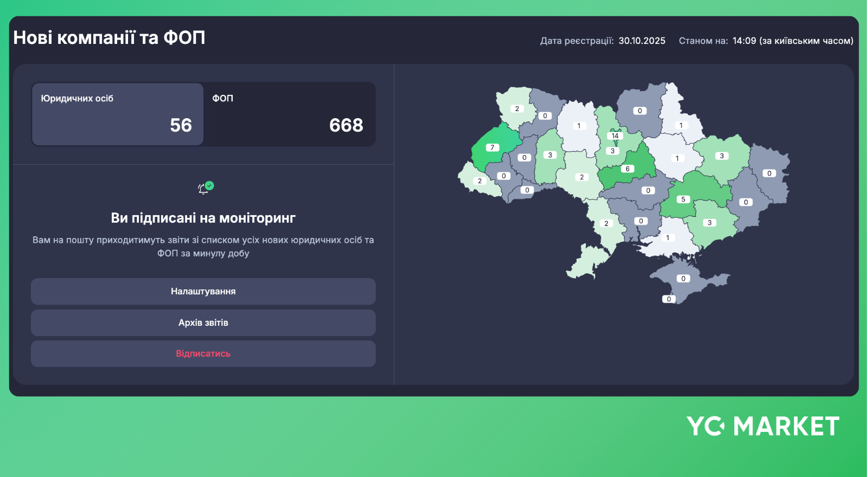Click Sevastopol marker labeled 0 below Crimea
The image size is (868, 477).
669,299
